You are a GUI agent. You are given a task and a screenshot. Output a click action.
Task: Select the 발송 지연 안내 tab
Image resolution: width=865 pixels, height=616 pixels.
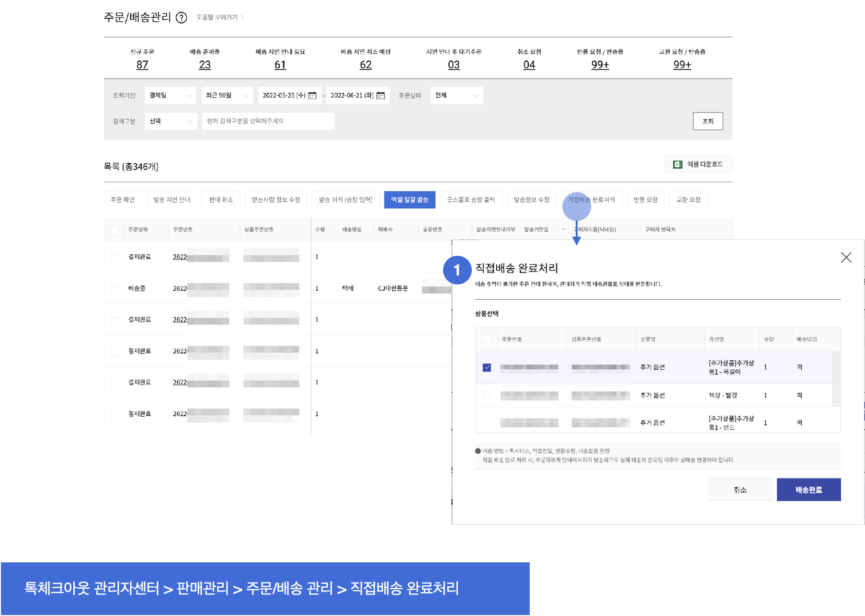(x=172, y=200)
